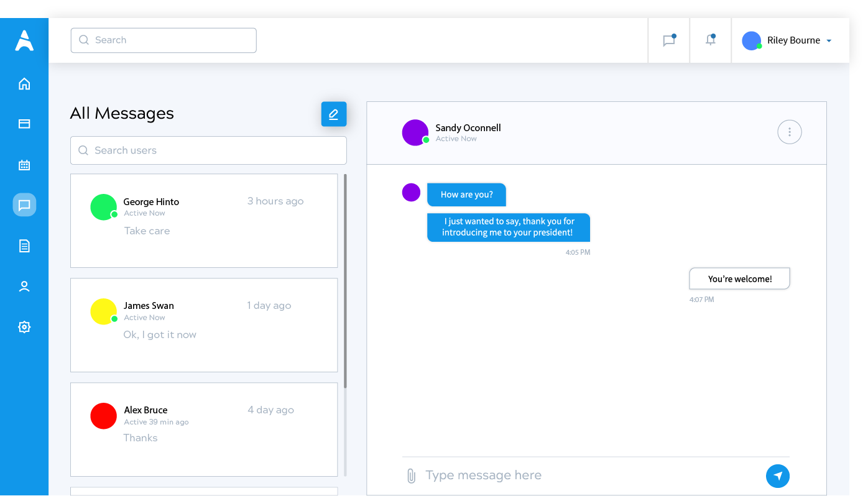Go to Home from the sidebar

click(24, 84)
